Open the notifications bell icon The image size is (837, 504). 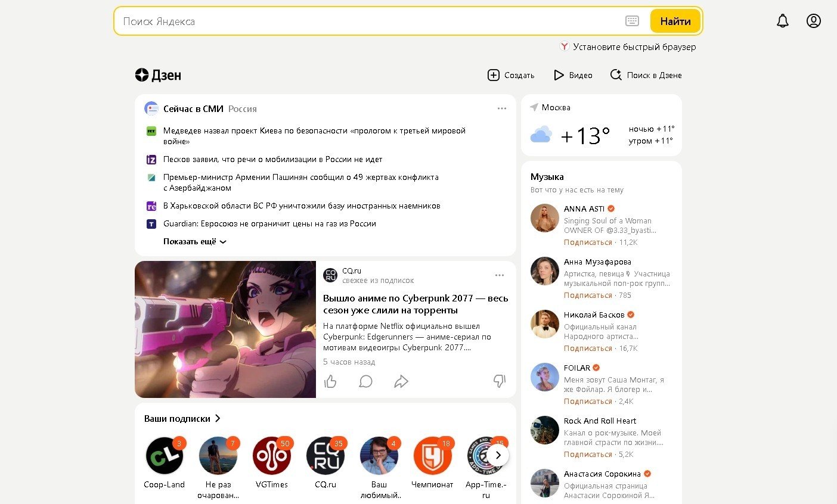[x=783, y=21]
